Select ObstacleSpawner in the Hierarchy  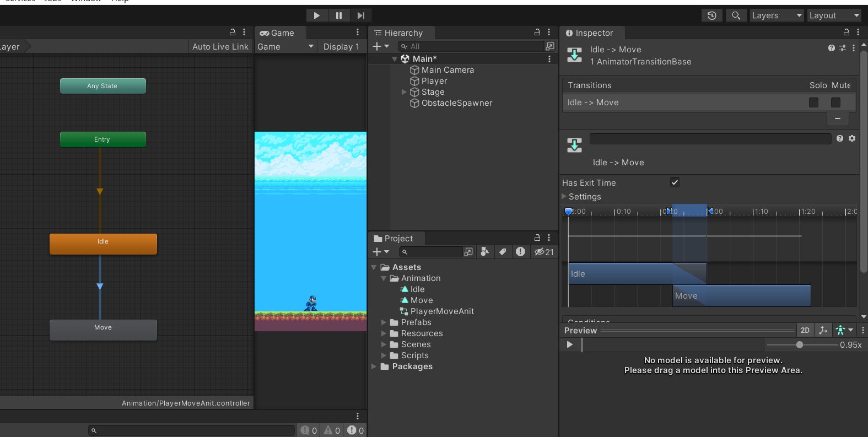[x=457, y=103]
